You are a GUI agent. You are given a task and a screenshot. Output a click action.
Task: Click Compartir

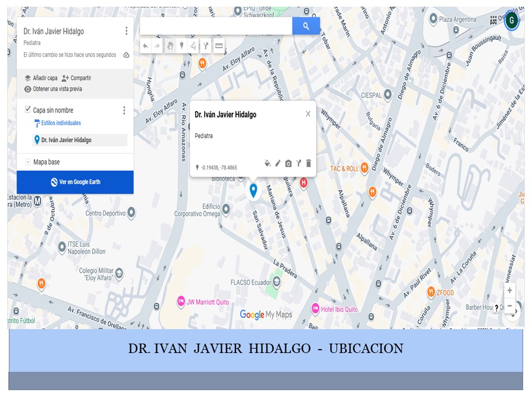point(76,78)
